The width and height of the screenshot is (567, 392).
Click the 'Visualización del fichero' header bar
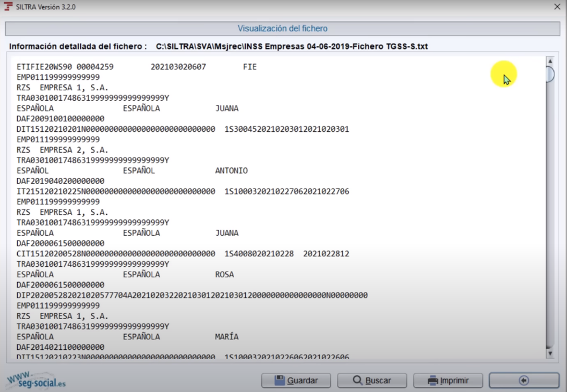coord(283,29)
